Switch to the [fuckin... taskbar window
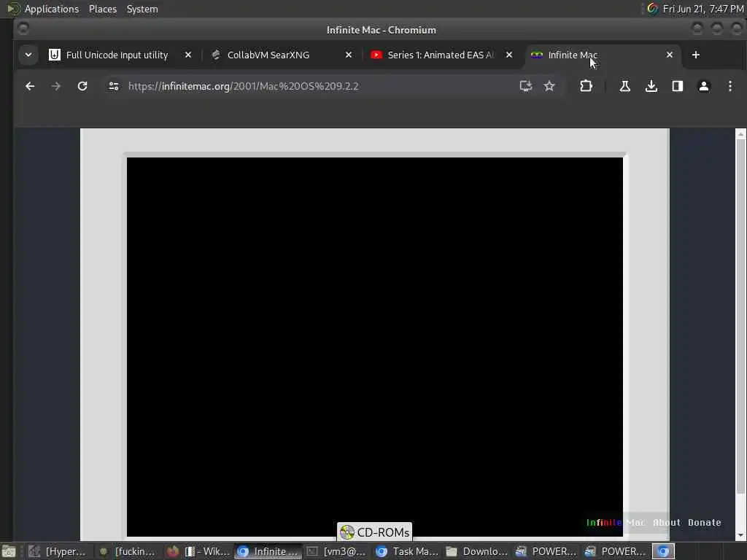The image size is (747, 560). pos(126,551)
